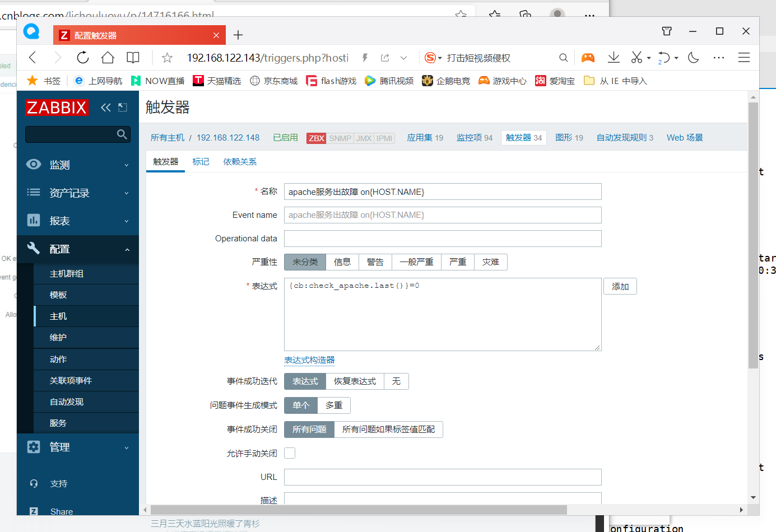This screenshot has height=532, width=776.
Task: Reload the page with refresh icon
Action: pos(82,58)
